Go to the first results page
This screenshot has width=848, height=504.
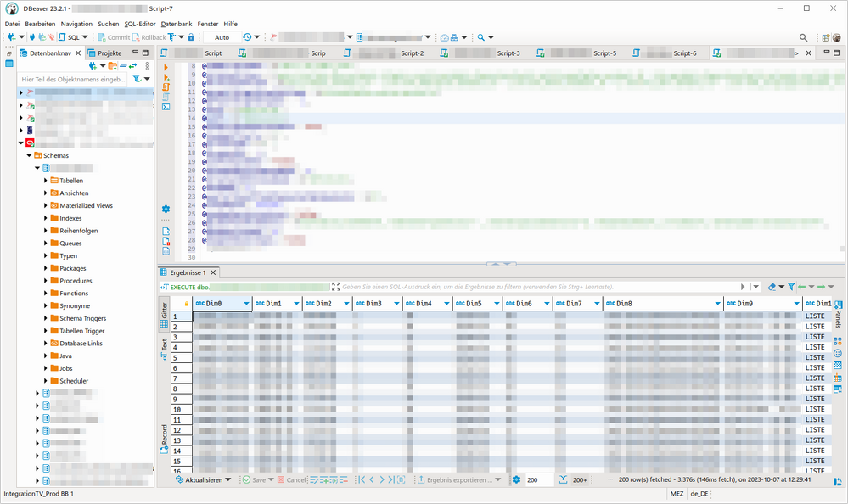(362, 479)
